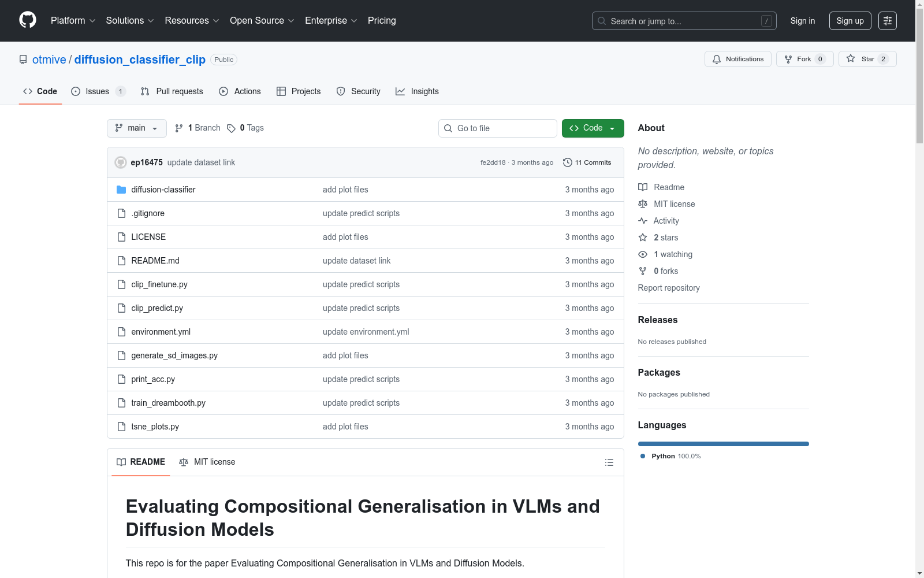Click the tags icon next to 0 Tags
Screen dimensions: 924x578
(231, 128)
